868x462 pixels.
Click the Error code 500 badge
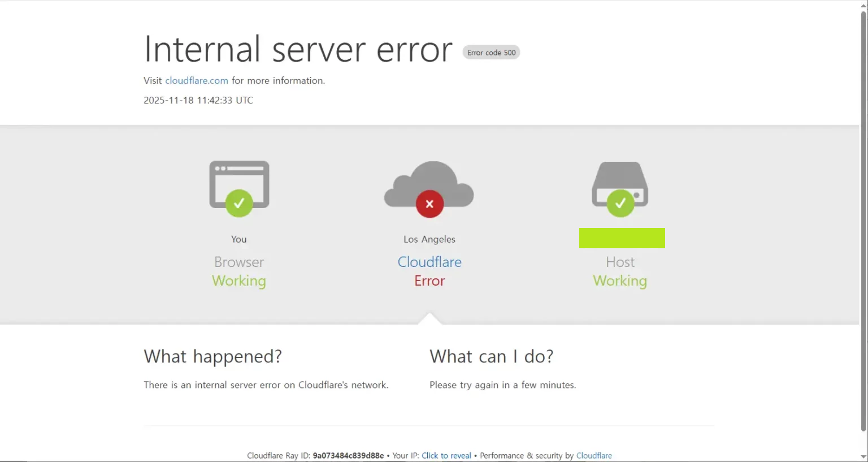tap(492, 53)
